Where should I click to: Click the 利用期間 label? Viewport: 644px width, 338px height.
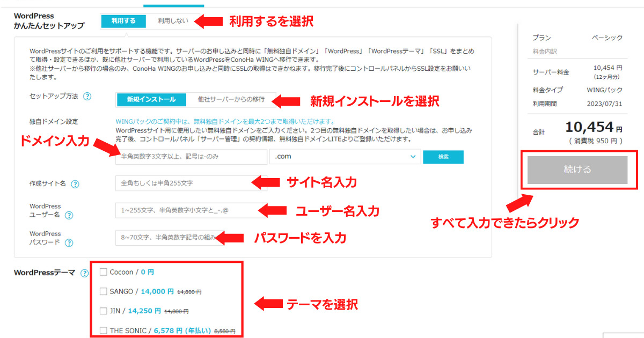point(545,104)
